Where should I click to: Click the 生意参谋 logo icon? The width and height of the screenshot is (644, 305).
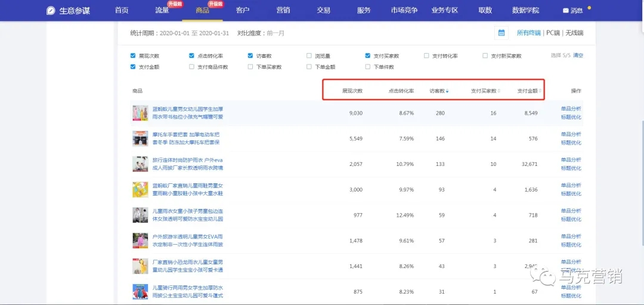pos(52,11)
